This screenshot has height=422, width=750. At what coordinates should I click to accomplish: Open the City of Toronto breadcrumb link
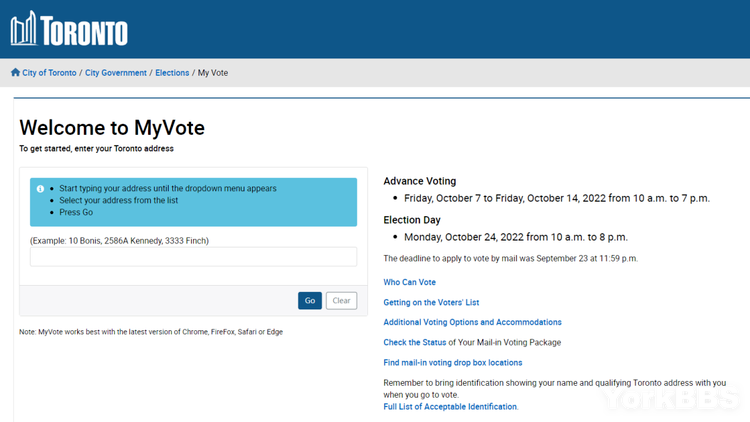48,73
